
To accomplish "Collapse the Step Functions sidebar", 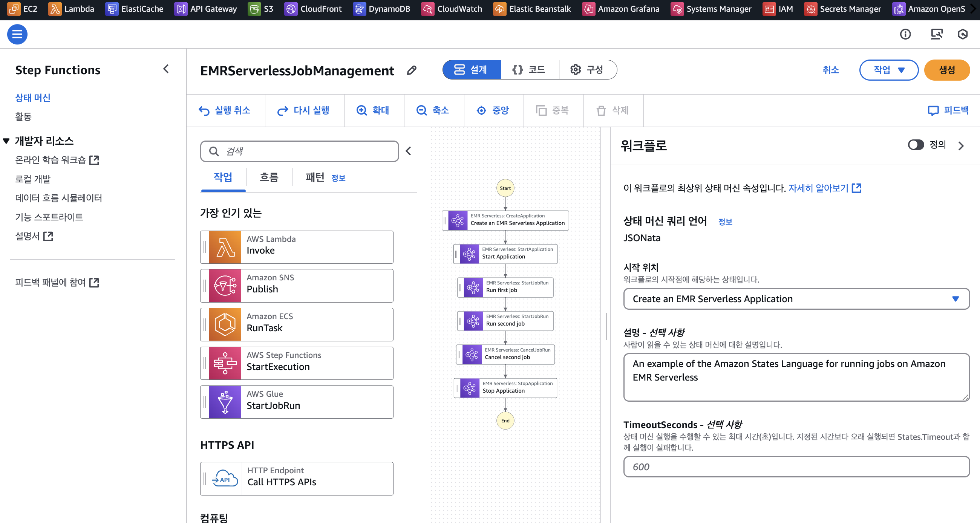I will tap(166, 69).
